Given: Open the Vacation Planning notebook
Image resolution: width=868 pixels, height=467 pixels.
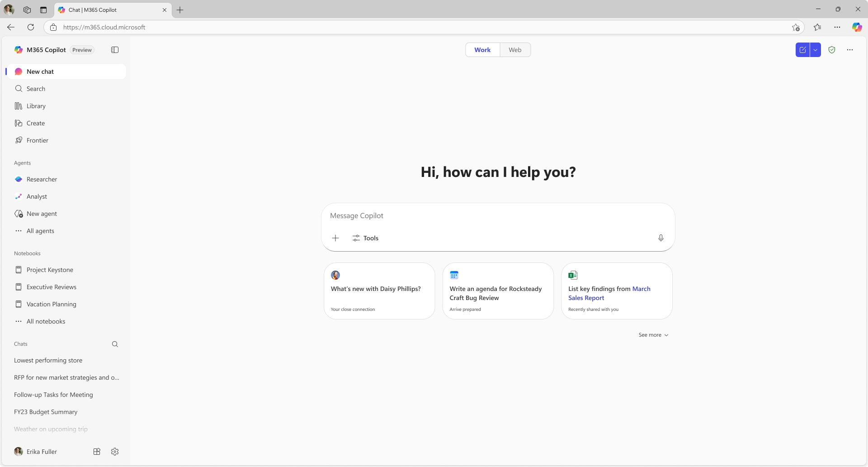Looking at the screenshot, I should [x=51, y=304].
